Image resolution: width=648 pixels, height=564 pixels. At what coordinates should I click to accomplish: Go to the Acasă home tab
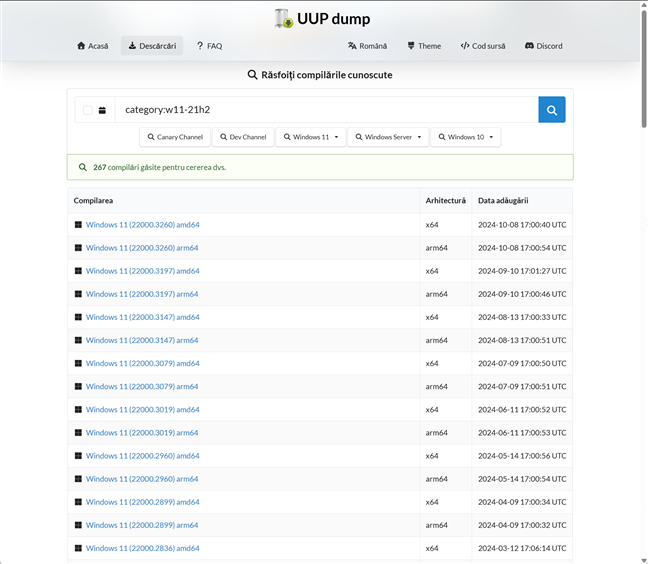point(92,46)
